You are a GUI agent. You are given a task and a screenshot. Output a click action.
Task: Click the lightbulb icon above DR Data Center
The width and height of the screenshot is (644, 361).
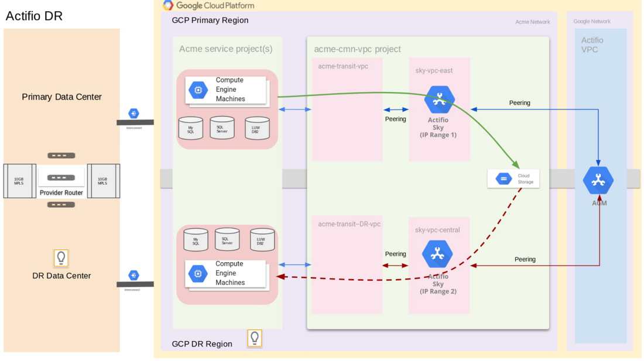point(61,258)
